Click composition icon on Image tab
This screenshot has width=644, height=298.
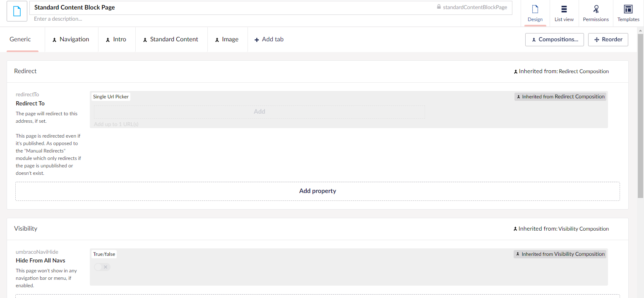point(217,40)
